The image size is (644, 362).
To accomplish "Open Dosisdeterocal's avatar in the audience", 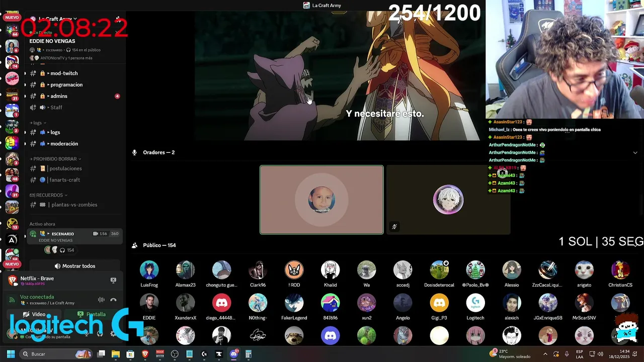I will coord(439,270).
